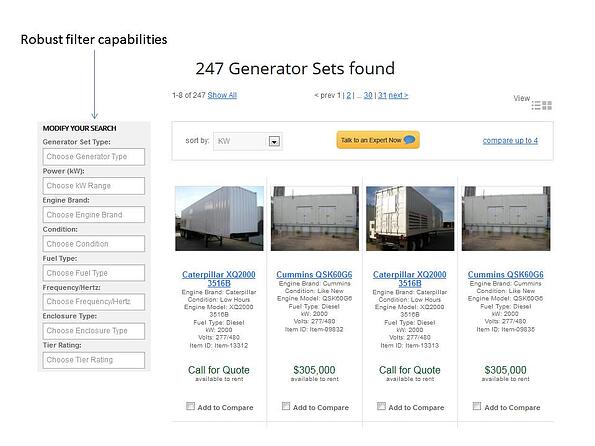The image size is (595, 446).
Task: Click the $305,000 price for Item-09835
Action: 505,370
